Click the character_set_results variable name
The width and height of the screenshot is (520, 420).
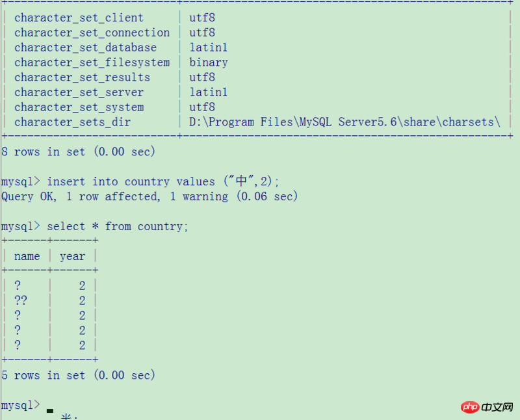tap(82, 77)
